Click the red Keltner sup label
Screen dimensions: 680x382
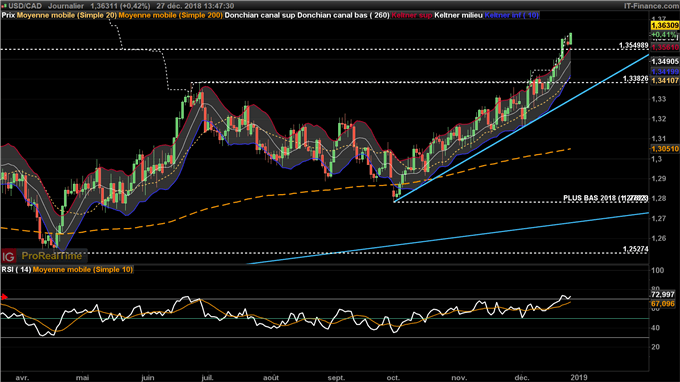pos(412,15)
